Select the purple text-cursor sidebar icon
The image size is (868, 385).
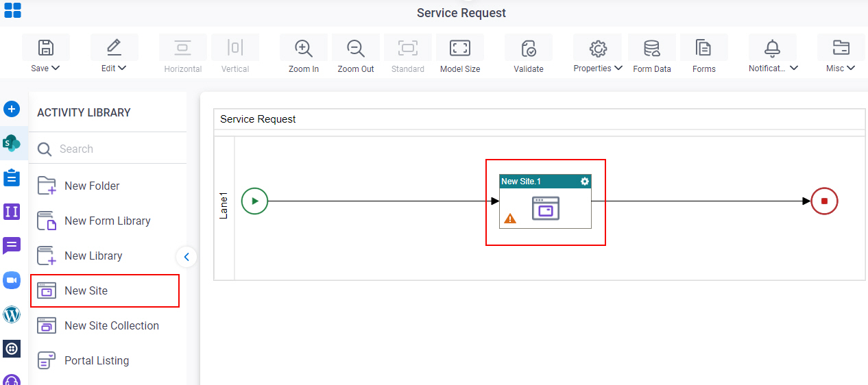click(x=12, y=212)
